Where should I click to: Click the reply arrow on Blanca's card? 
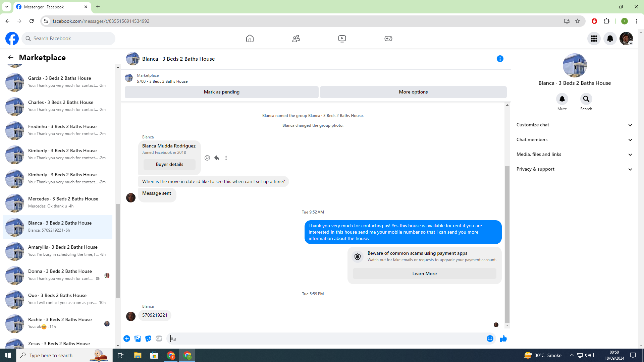tap(217, 158)
